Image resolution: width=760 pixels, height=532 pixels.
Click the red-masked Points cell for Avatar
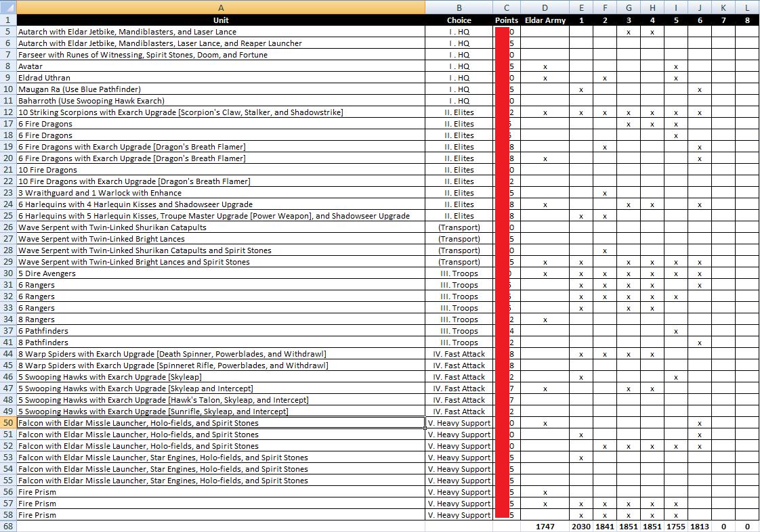click(x=503, y=66)
